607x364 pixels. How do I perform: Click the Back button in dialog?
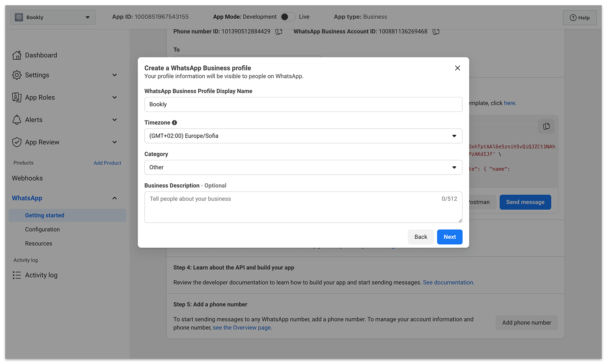pos(421,237)
